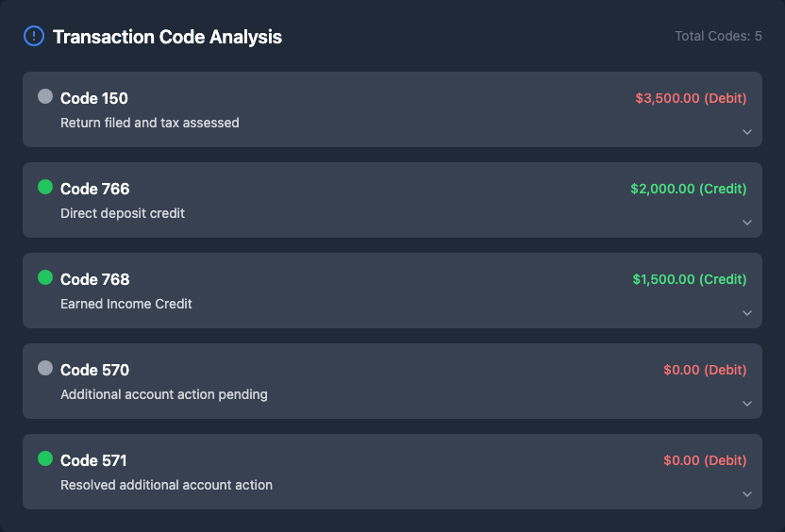
Task: Click the gray status dot for Code 150
Action: coord(45,96)
